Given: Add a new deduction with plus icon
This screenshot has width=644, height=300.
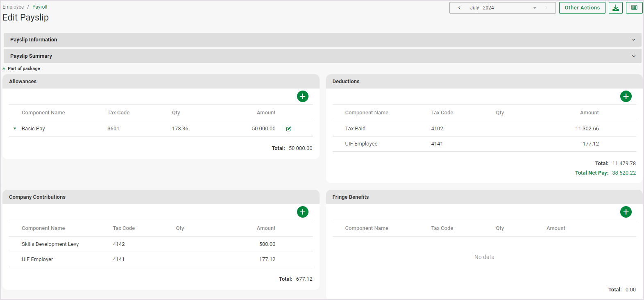Looking at the screenshot, I should coord(626,96).
